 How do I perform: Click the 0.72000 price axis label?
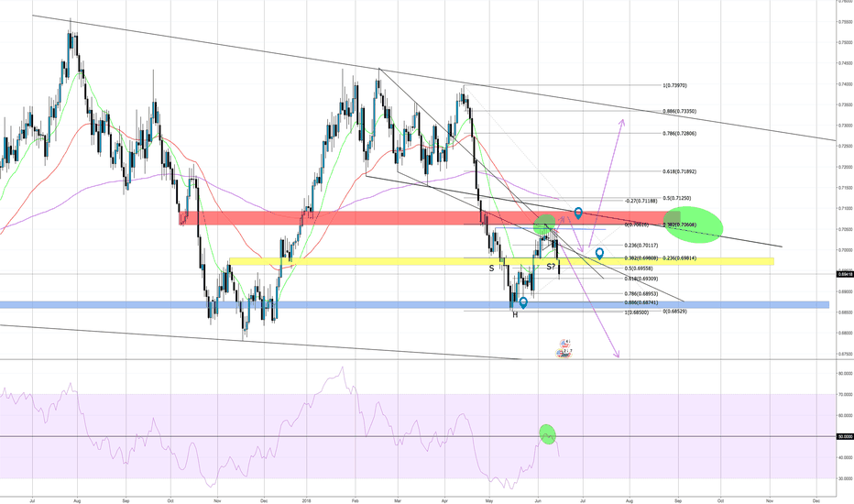pos(845,168)
